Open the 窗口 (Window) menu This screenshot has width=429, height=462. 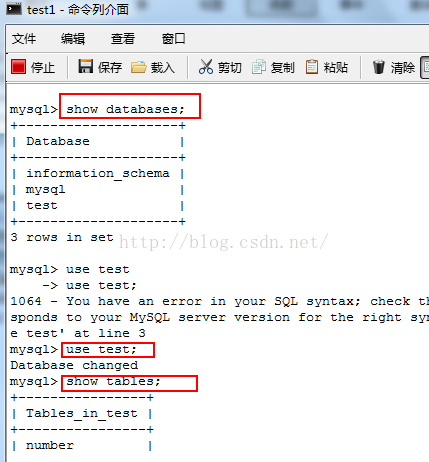(x=173, y=39)
